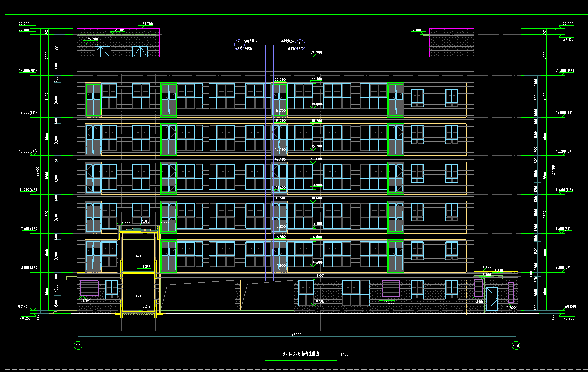Select the drawing title text below the elevation
Image resolution: width=588 pixels, height=372 pixels.
pyautogui.click(x=301, y=354)
